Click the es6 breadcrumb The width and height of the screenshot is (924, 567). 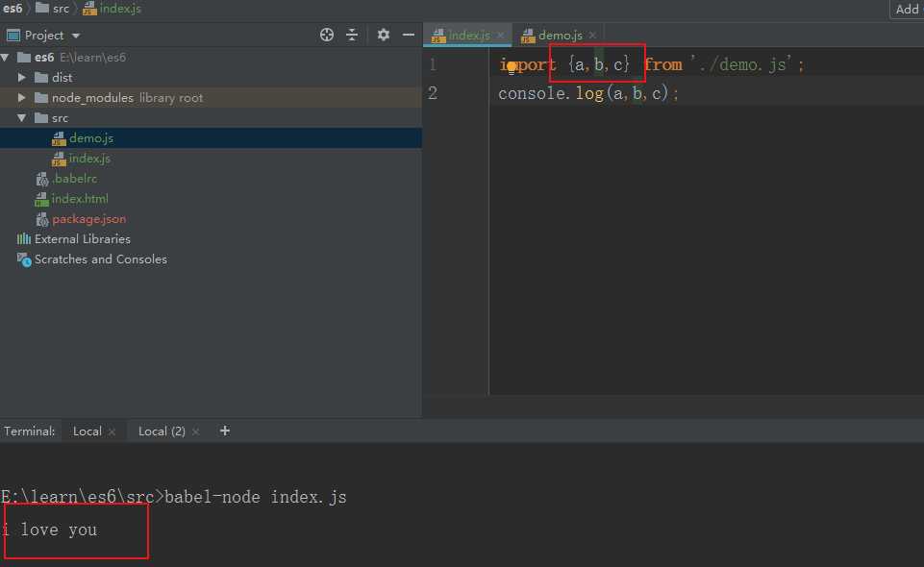point(12,9)
